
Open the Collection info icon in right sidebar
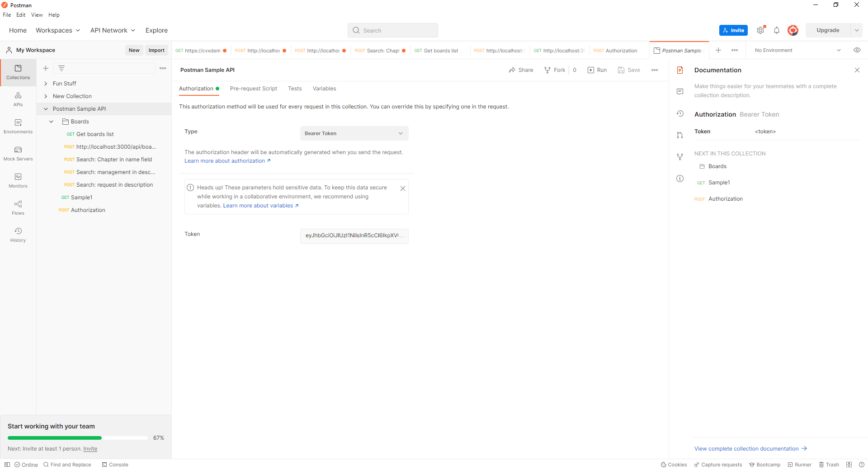pos(680,179)
